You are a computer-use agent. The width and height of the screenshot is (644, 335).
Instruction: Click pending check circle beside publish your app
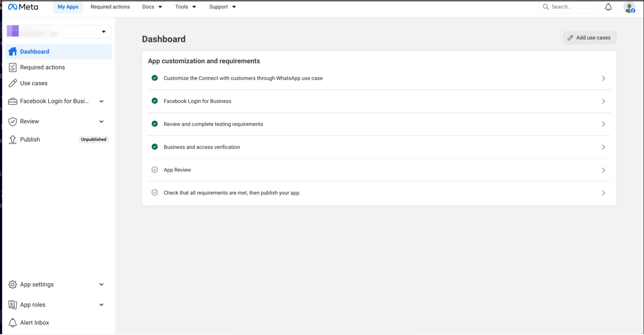pos(154,193)
